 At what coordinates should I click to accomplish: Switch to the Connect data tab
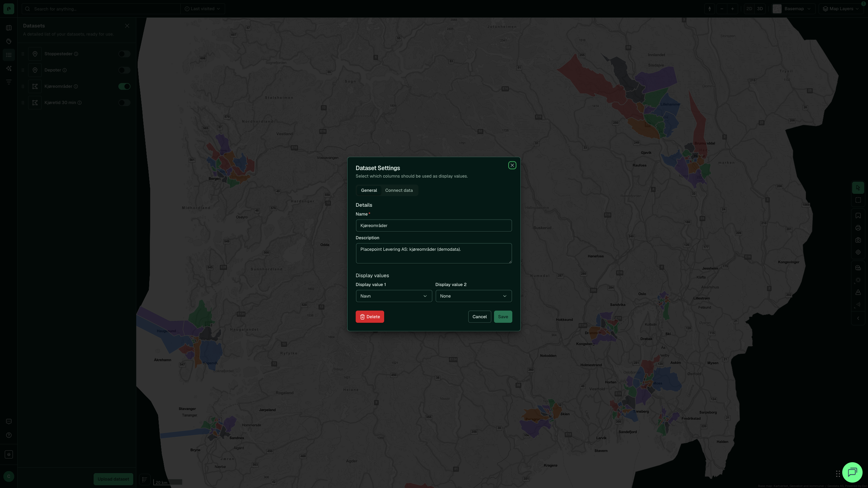point(399,190)
